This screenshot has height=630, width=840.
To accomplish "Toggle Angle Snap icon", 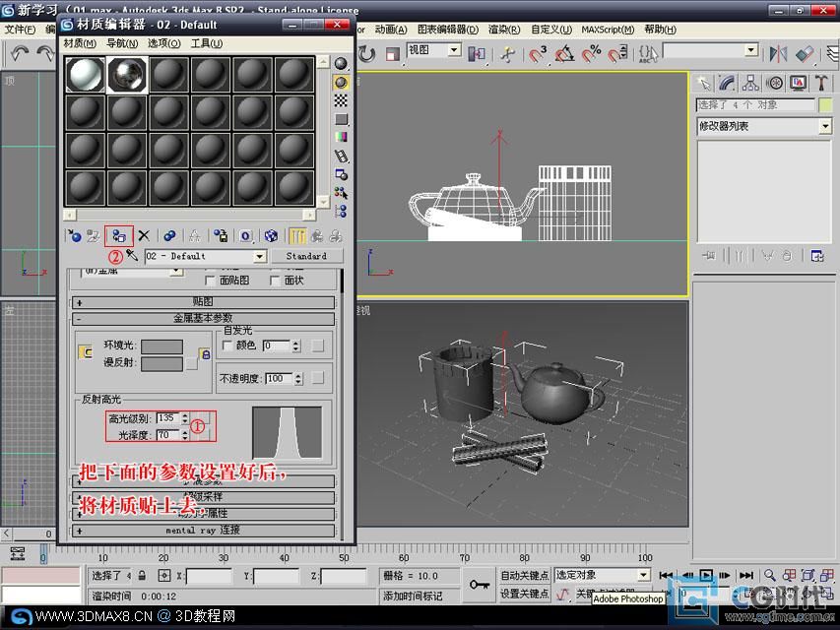I will pyautogui.click(x=564, y=53).
